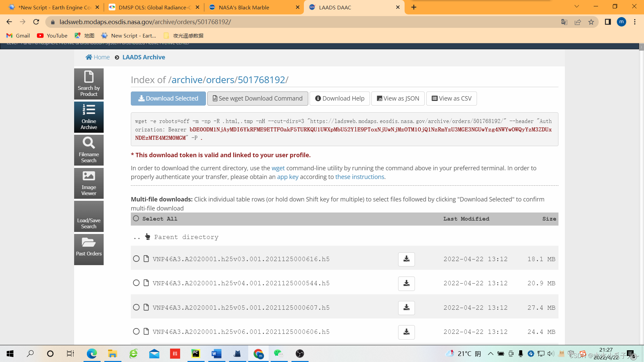Image resolution: width=644 pixels, height=362 pixels.
Task: Show hidden system tray icons chevron
Action: (490, 354)
